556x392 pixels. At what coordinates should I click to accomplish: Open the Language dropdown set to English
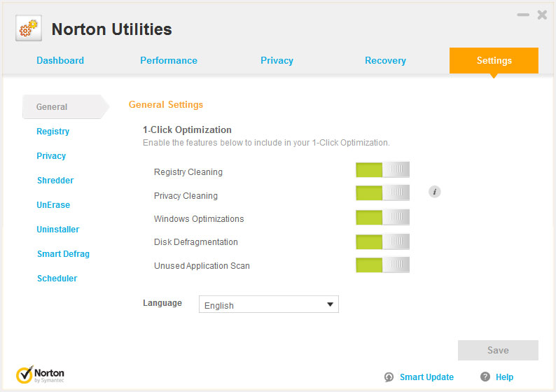coord(268,304)
